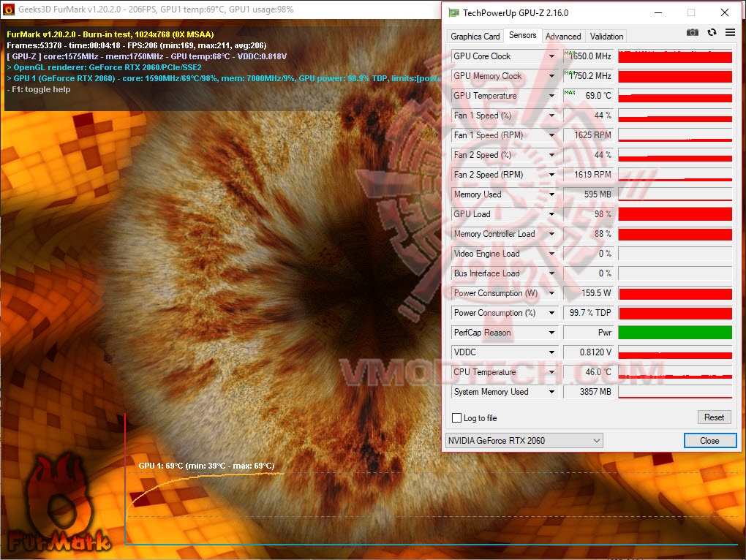
Task: Click the 0.8120 V VDDC value
Action: point(589,352)
